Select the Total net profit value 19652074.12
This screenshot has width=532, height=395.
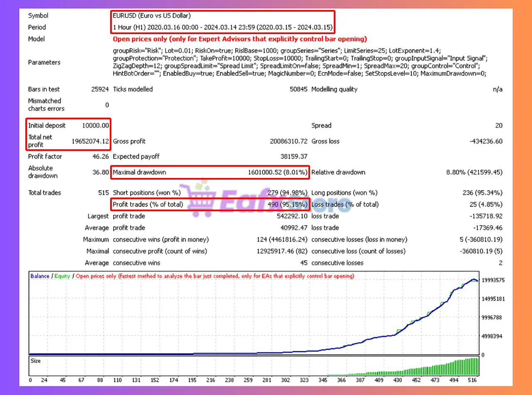tap(90, 141)
